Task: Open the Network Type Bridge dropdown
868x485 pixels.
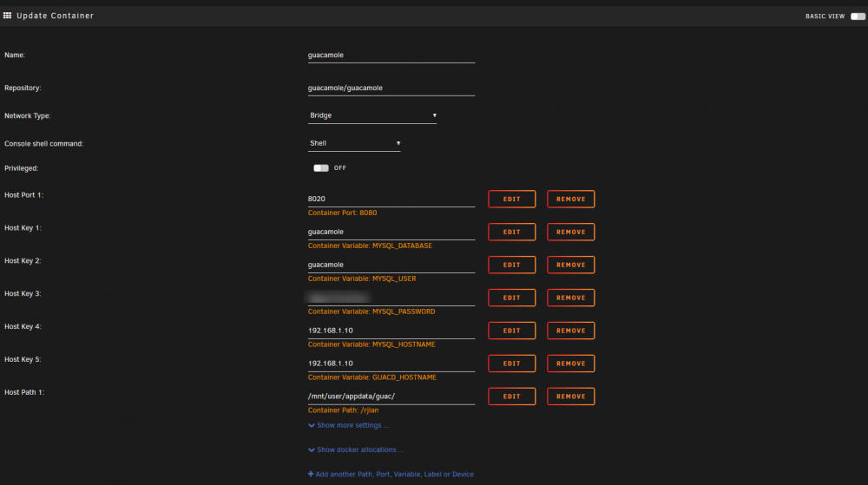Action: 372,115
